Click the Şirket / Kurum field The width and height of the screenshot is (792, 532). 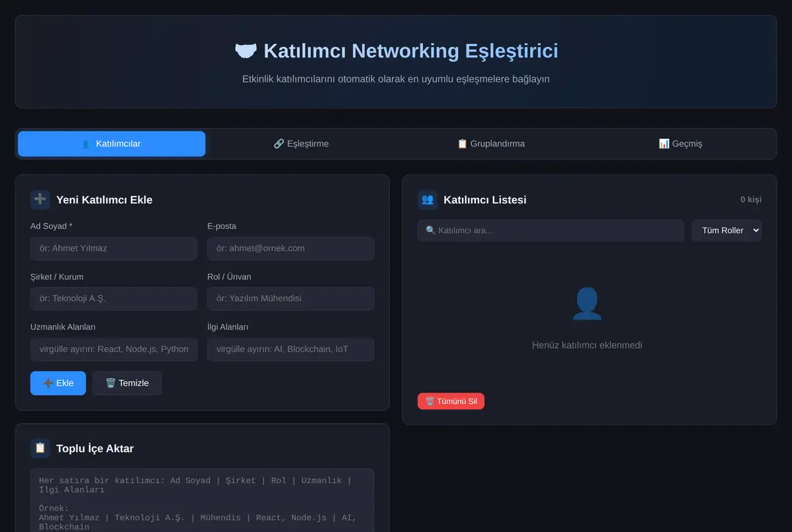[x=114, y=298]
